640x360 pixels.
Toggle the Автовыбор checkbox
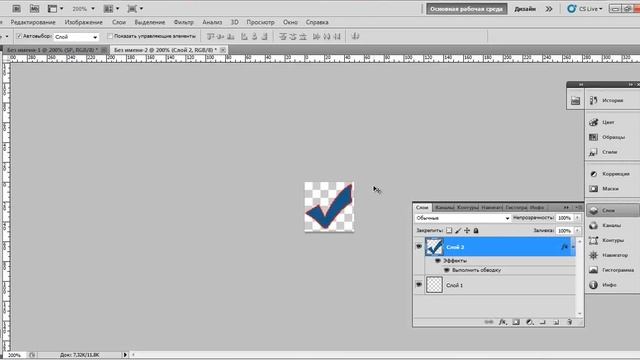[19, 36]
